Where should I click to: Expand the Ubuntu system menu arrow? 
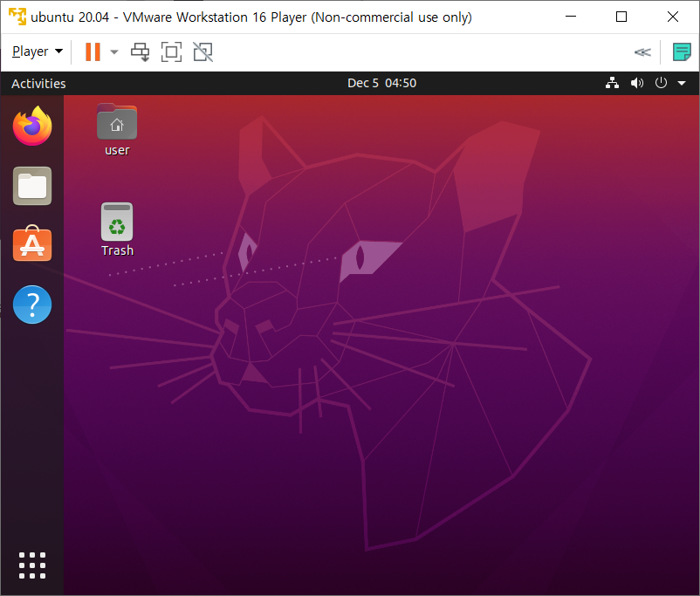coord(682,83)
